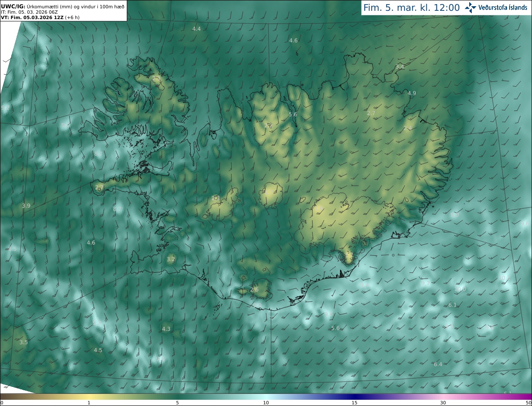This screenshot has height=406, width=532.
Task: Click the 4.5 value label
Action: [x=98, y=350]
